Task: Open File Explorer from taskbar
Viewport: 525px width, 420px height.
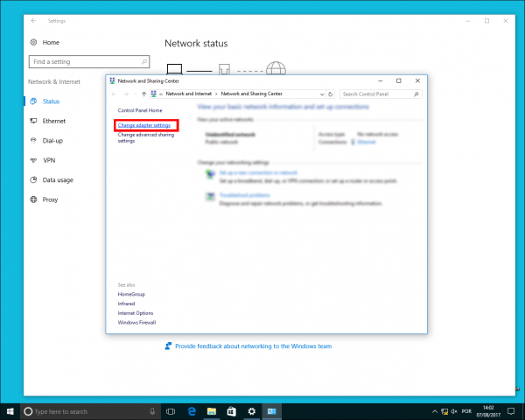Action: [x=212, y=411]
